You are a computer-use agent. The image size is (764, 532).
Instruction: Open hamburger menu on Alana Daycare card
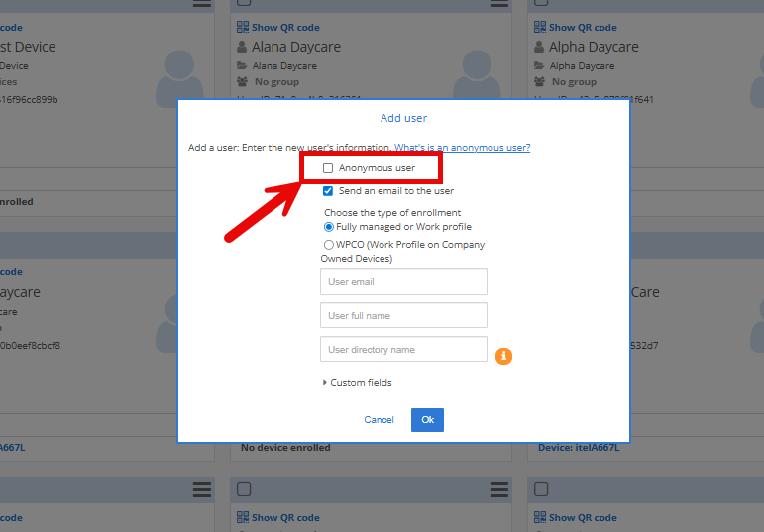pyautogui.click(x=499, y=4)
